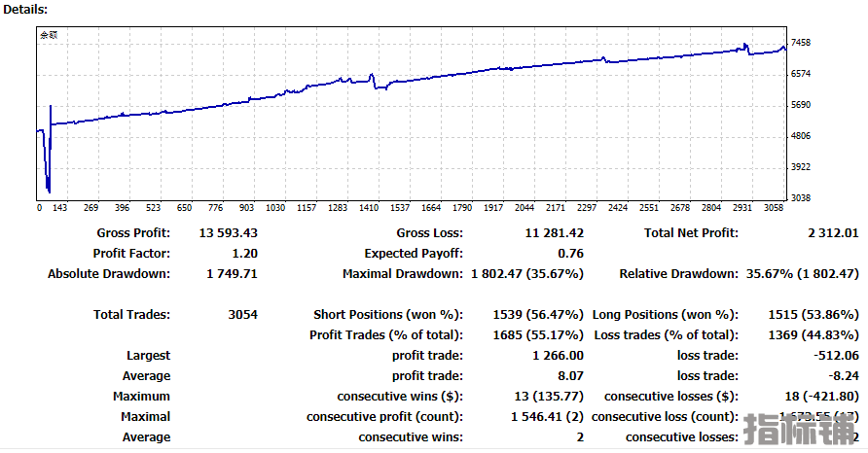Image resolution: width=868 pixels, height=453 pixels.
Task: Select the Total Trades: label
Action: click(x=131, y=315)
